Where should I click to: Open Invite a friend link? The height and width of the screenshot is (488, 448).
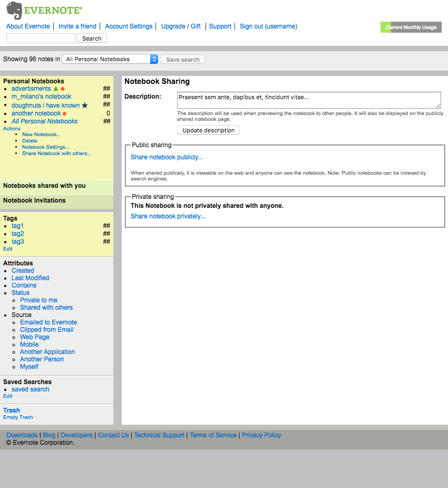click(77, 26)
